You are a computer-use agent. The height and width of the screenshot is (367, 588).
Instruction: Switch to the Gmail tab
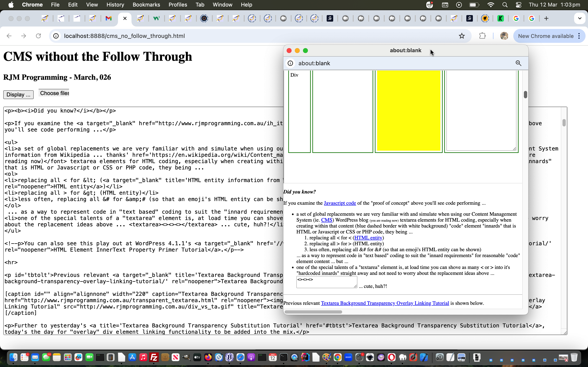(x=109, y=18)
